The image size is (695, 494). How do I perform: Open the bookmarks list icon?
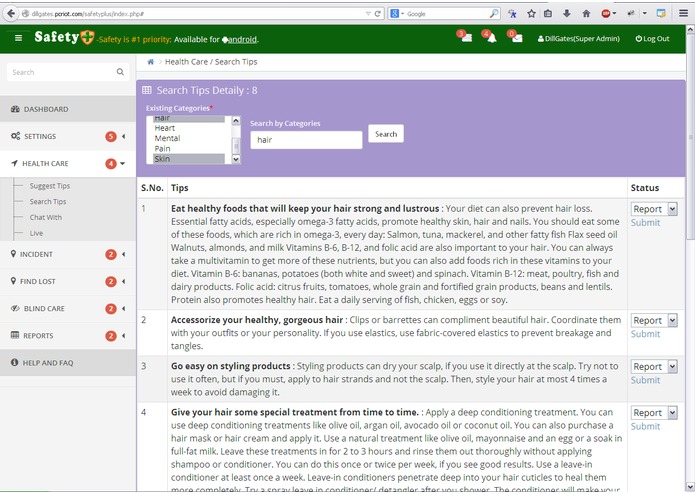click(548, 14)
